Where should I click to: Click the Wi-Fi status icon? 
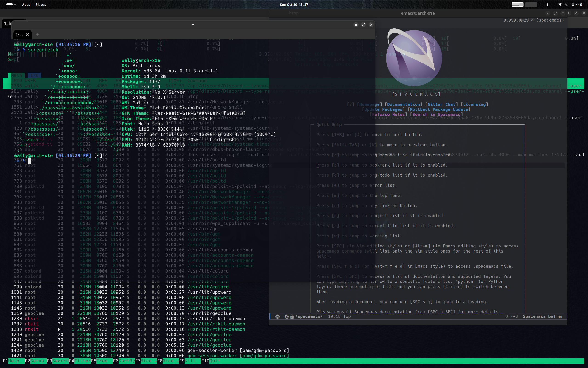point(560,4)
